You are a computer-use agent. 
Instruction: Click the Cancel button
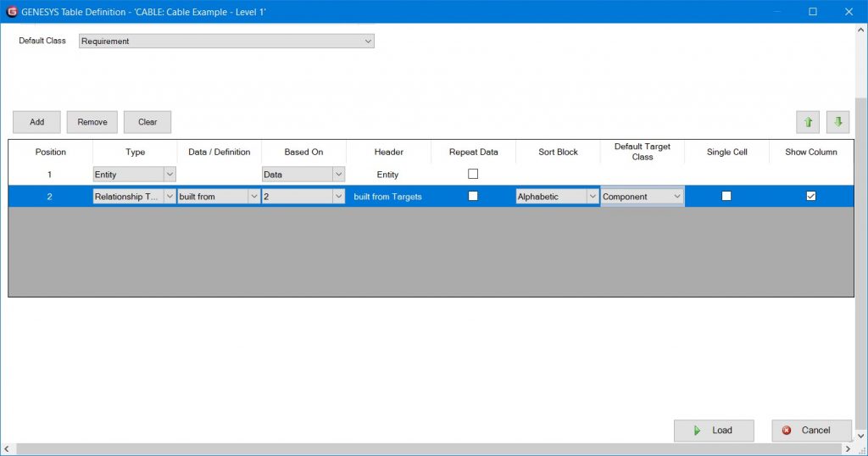click(x=811, y=431)
